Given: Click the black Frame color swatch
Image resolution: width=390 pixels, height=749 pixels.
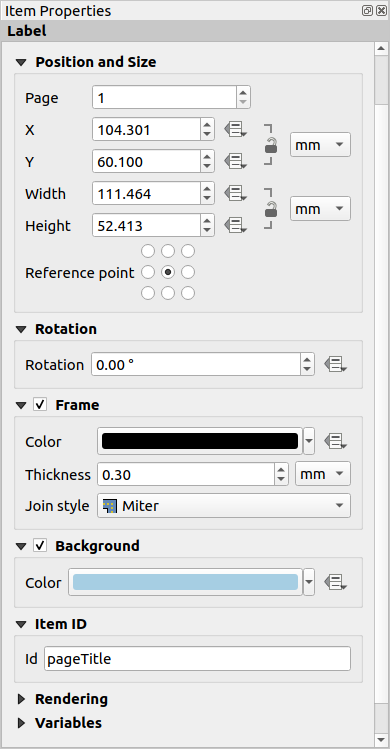Looking at the screenshot, I should click(200, 441).
